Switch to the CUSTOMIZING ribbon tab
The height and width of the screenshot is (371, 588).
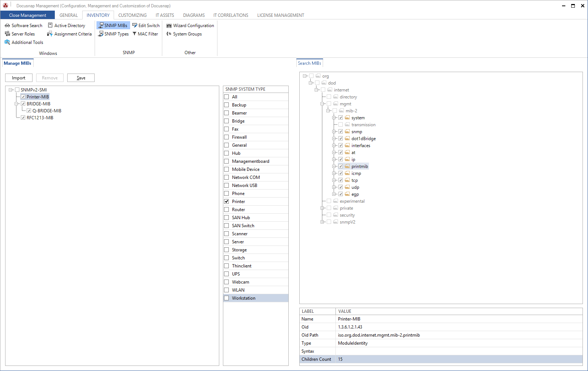click(132, 15)
